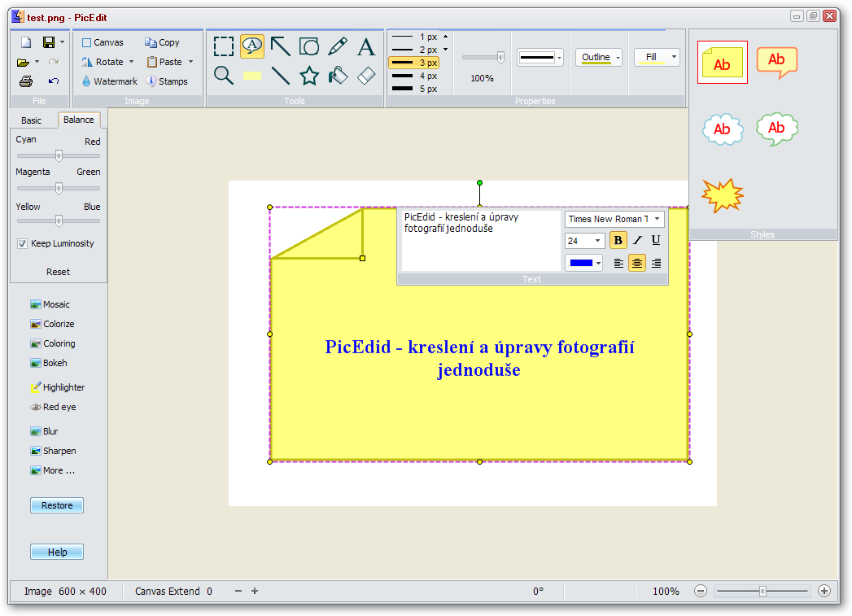Pick the yellow highlighter rectangle tool
Screen dimensions: 852x616
(252, 76)
